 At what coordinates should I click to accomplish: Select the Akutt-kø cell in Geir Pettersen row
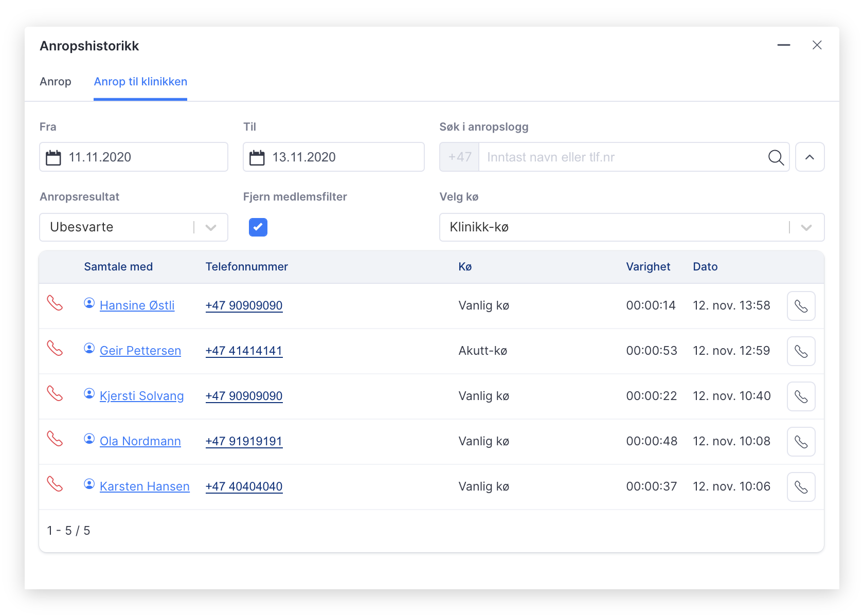tap(483, 351)
